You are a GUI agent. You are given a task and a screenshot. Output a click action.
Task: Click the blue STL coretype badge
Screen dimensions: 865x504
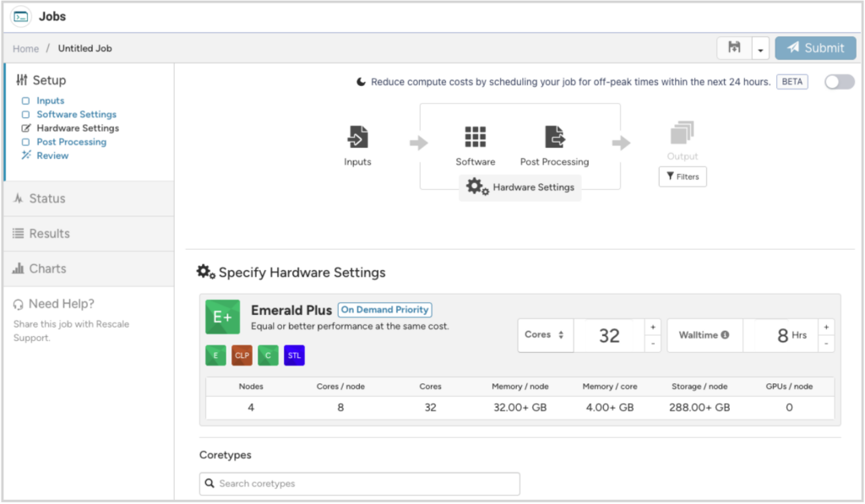point(294,355)
